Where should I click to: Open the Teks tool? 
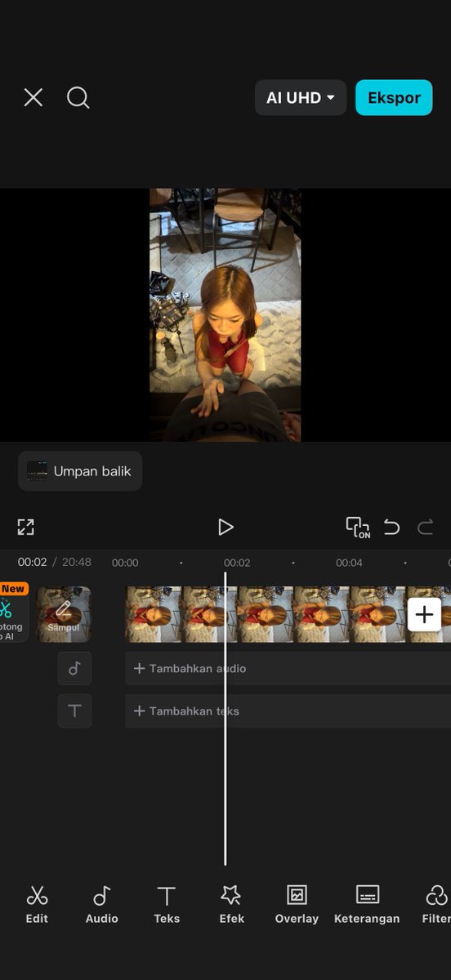pyautogui.click(x=167, y=905)
